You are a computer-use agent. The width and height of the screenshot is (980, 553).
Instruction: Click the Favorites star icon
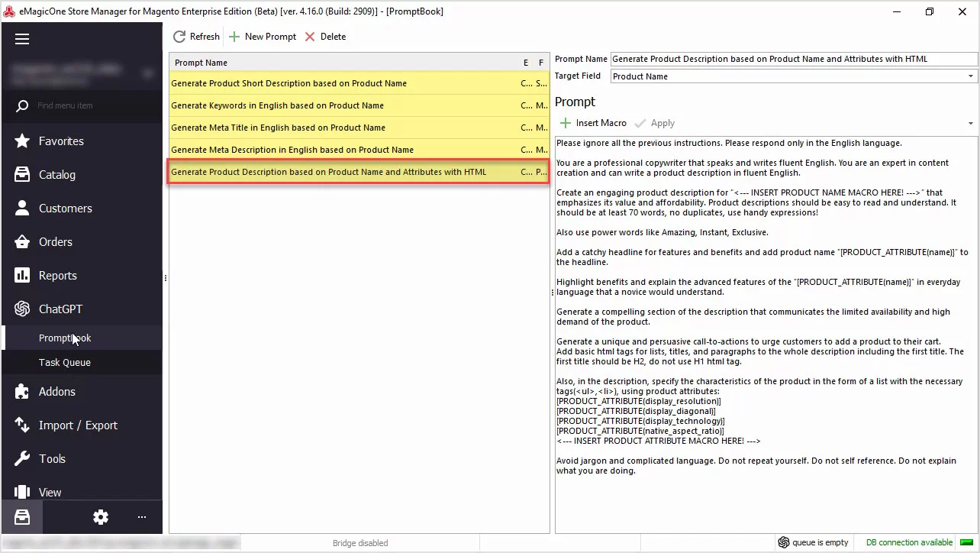(22, 141)
